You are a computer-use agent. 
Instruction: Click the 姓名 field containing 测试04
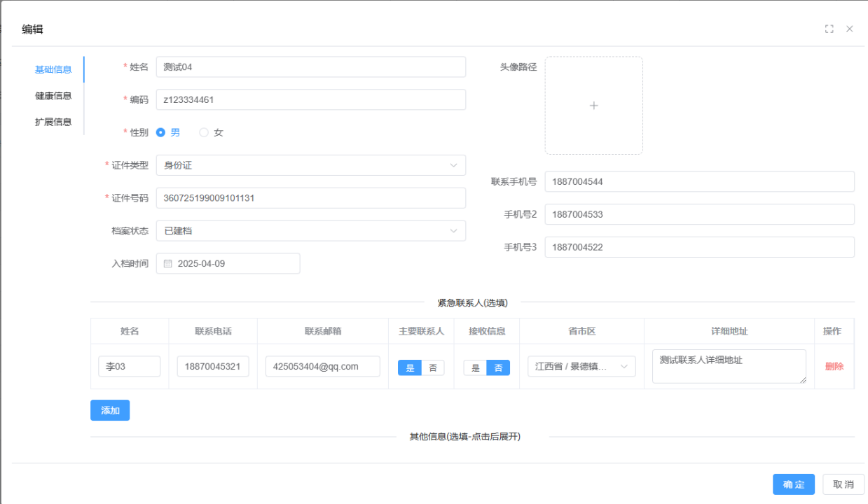pos(311,66)
